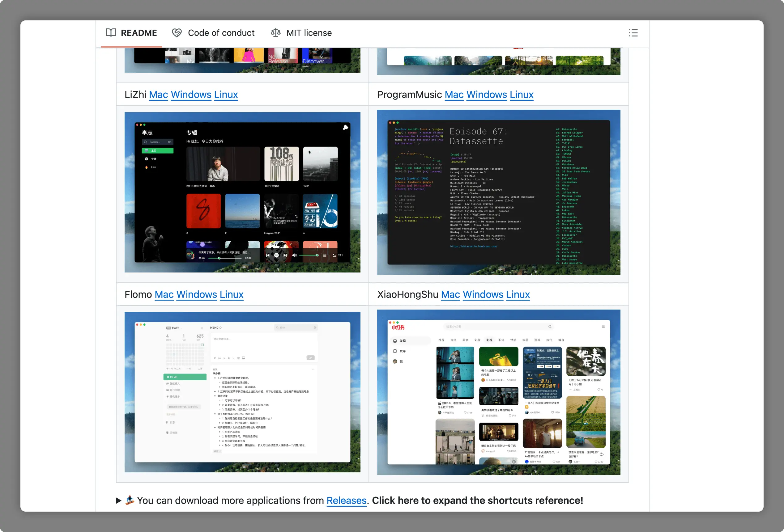Open the Releases link

(x=347, y=501)
